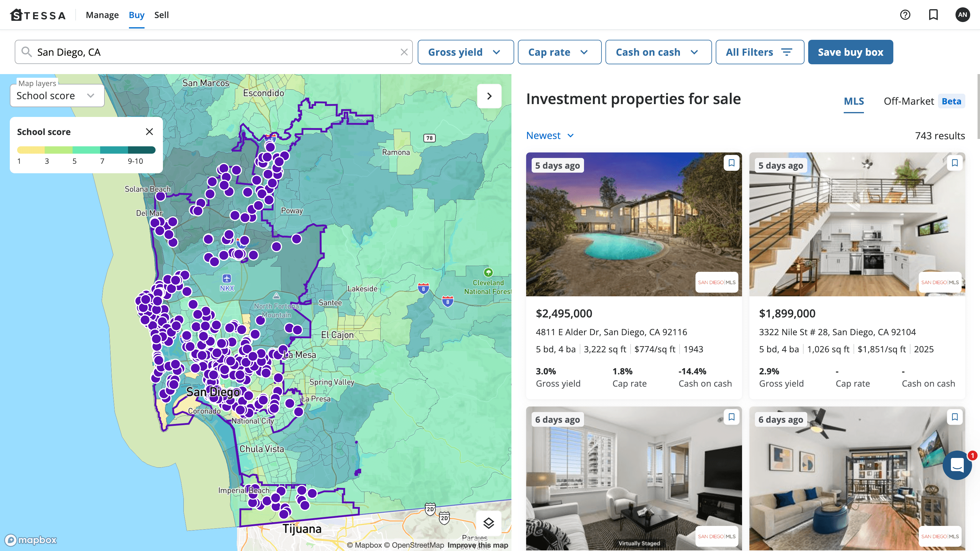Viewport: 980px width, 551px height.
Task: Go to the Manage menu
Action: pyautogui.click(x=102, y=15)
